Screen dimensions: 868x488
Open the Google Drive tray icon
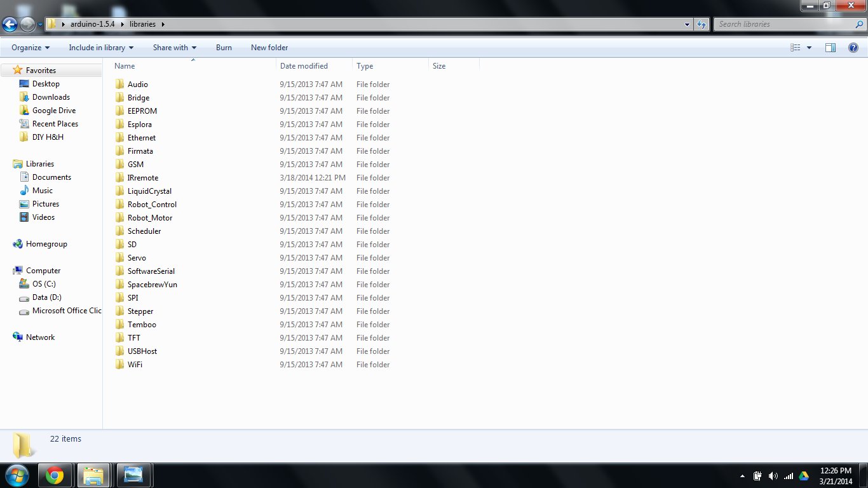[803, 476]
